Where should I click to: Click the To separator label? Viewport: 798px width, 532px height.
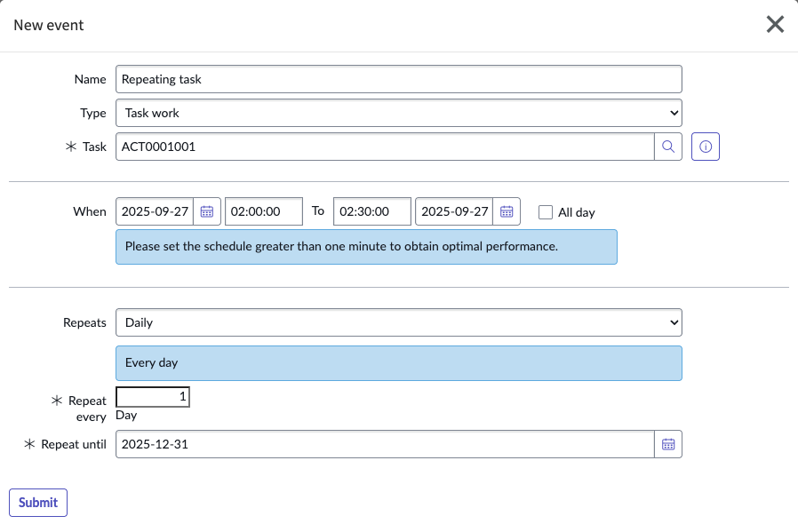[x=318, y=211]
